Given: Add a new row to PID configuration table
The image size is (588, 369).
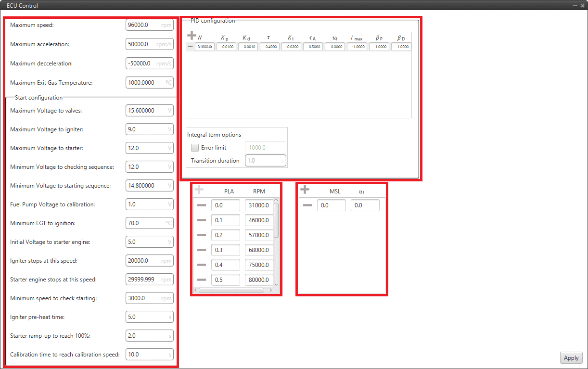Looking at the screenshot, I should (x=192, y=36).
